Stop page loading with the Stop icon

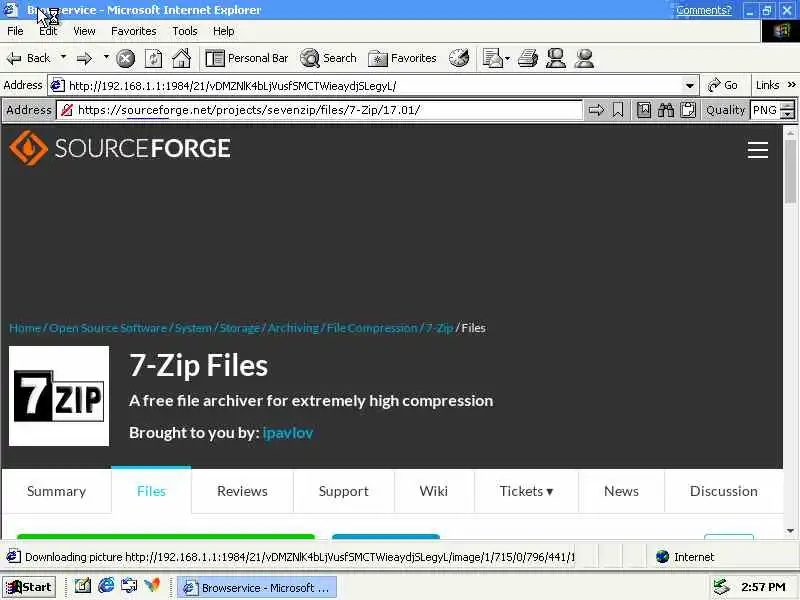tap(126, 58)
